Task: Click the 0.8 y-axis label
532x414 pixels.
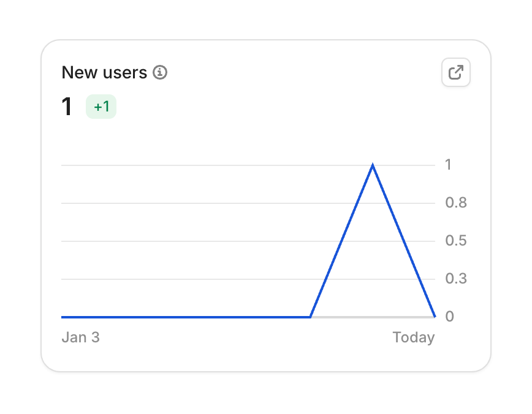Action: 455,203
